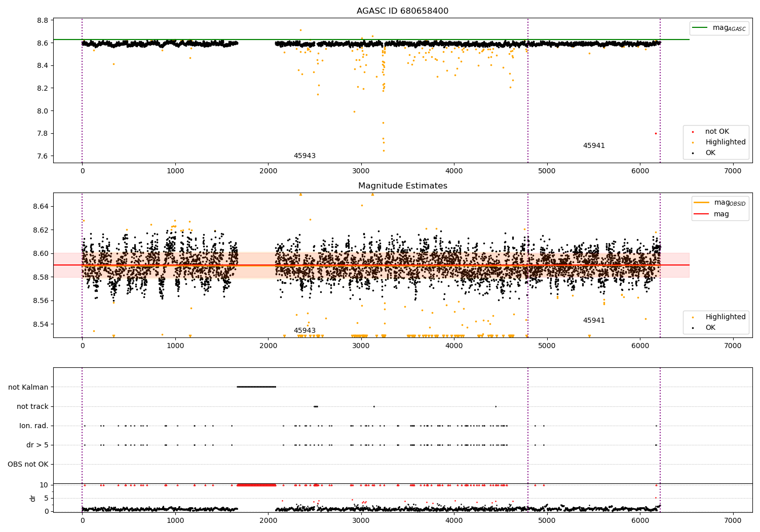
Task: Click 'OK' legend entry in Magnitude Estimates plot
Action: point(710,327)
